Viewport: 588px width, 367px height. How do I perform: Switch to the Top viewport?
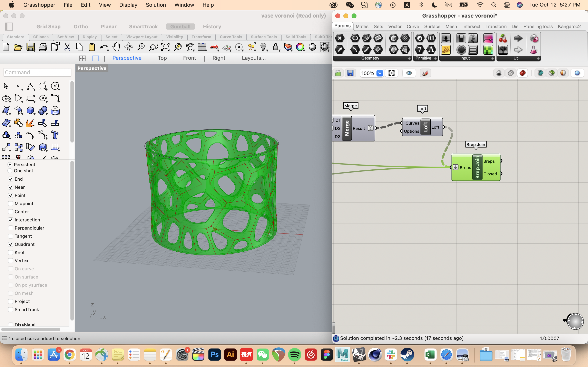(x=162, y=58)
